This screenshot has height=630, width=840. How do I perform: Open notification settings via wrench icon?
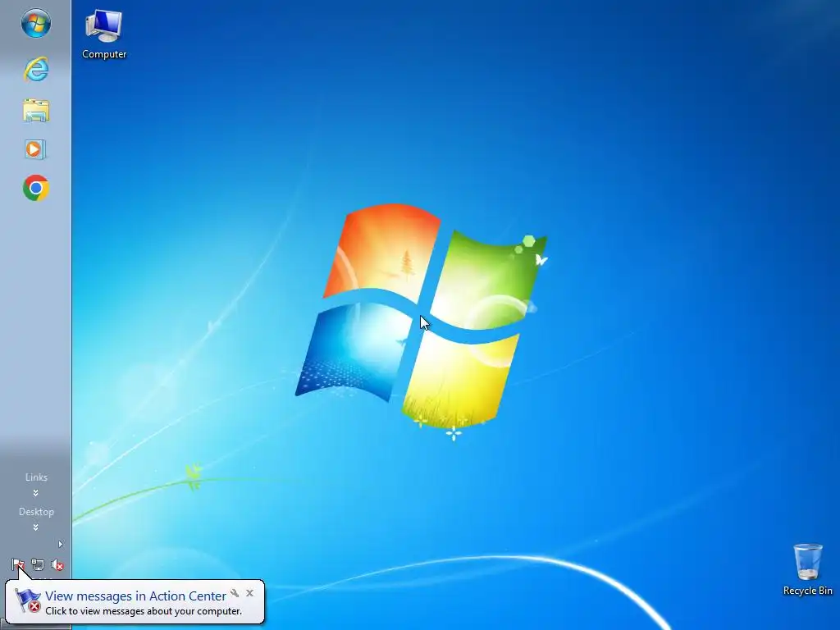tap(235, 593)
